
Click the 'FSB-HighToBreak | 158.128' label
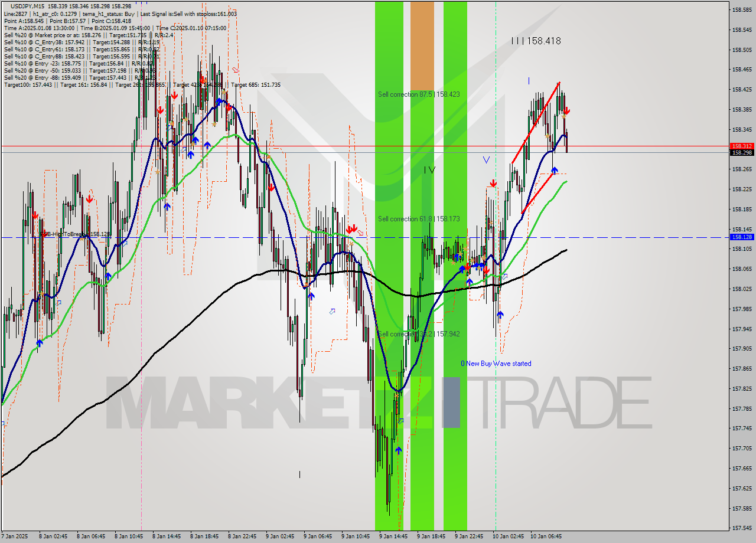(76, 234)
